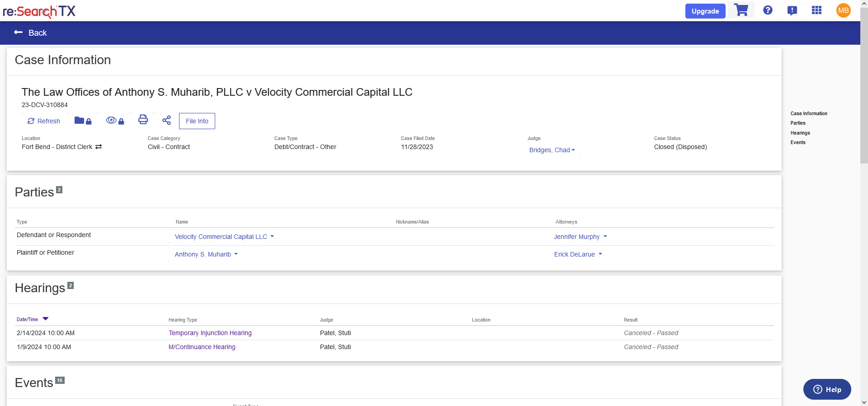Sort hearings by Date/Time

pyautogui.click(x=32, y=319)
